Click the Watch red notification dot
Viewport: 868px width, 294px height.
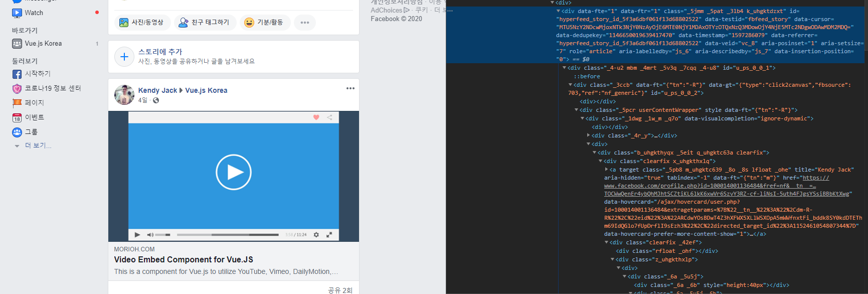pos(97,13)
